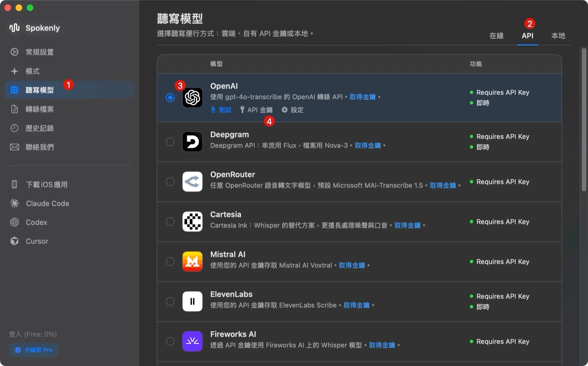Click the Cartesia logo icon

pos(192,222)
